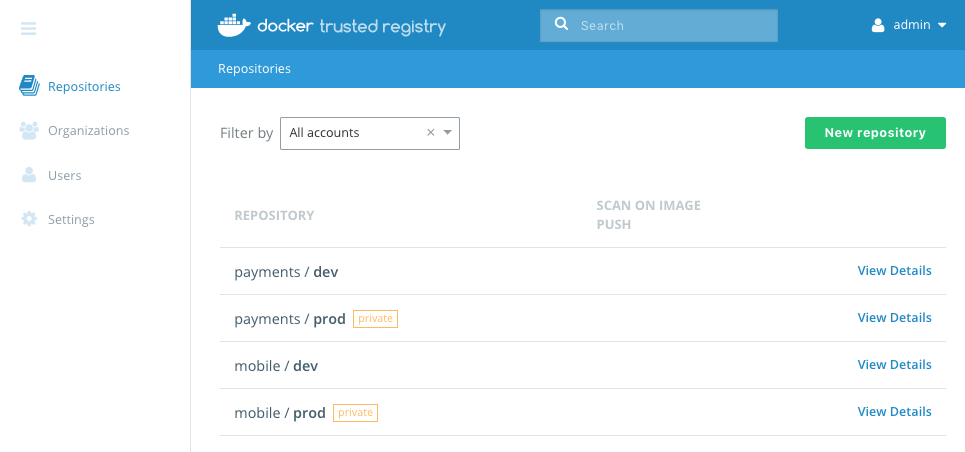This screenshot has width=965, height=452.
Task: Click the Repositories book icon
Action: coord(29,86)
